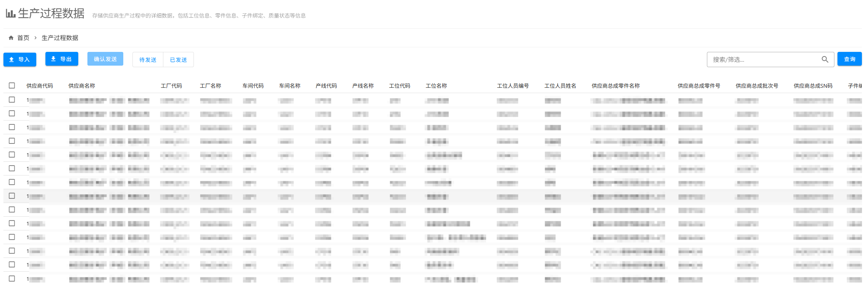This screenshot has width=868, height=285.
Task: Click the download arrow icon on 导出
Action: click(x=53, y=59)
